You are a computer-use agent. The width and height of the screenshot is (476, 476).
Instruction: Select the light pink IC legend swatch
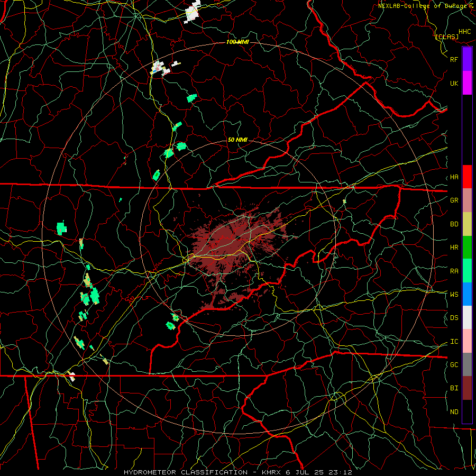coord(467,341)
